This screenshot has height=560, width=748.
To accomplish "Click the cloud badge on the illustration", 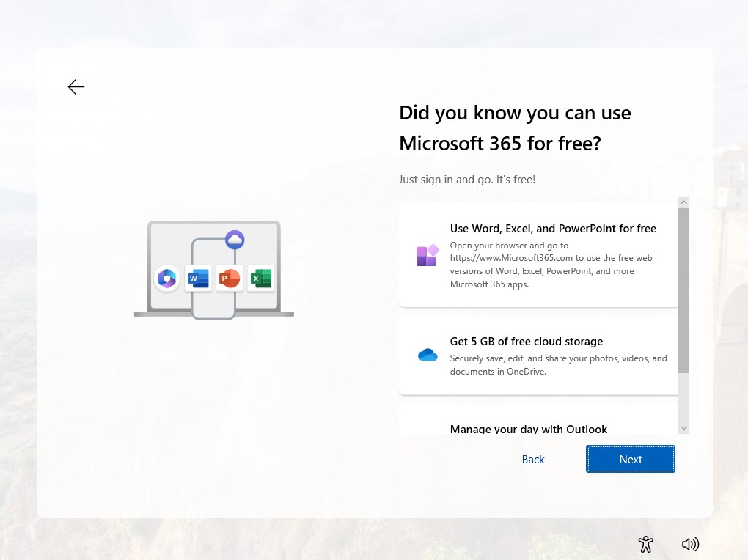I will [235, 240].
